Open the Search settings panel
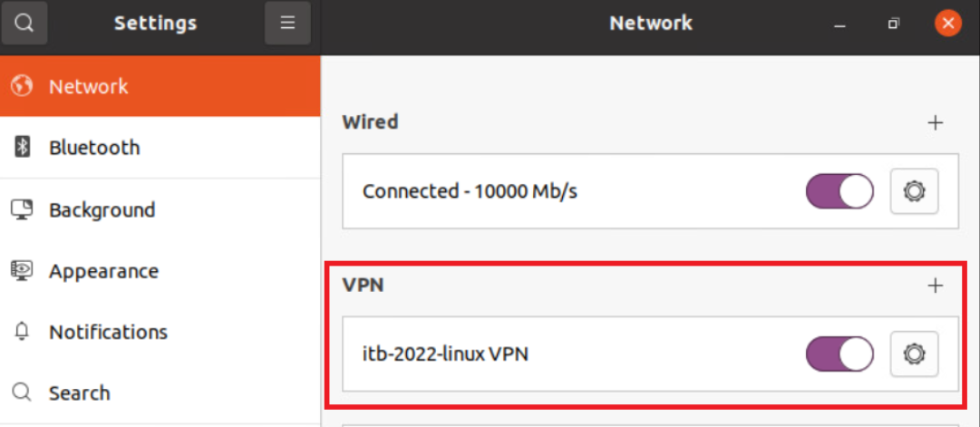This screenshot has width=980, height=427. click(79, 393)
